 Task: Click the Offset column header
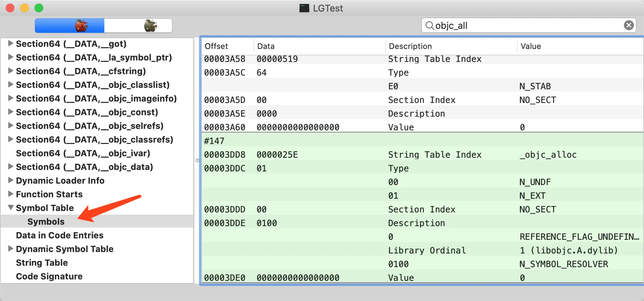pos(216,46)
